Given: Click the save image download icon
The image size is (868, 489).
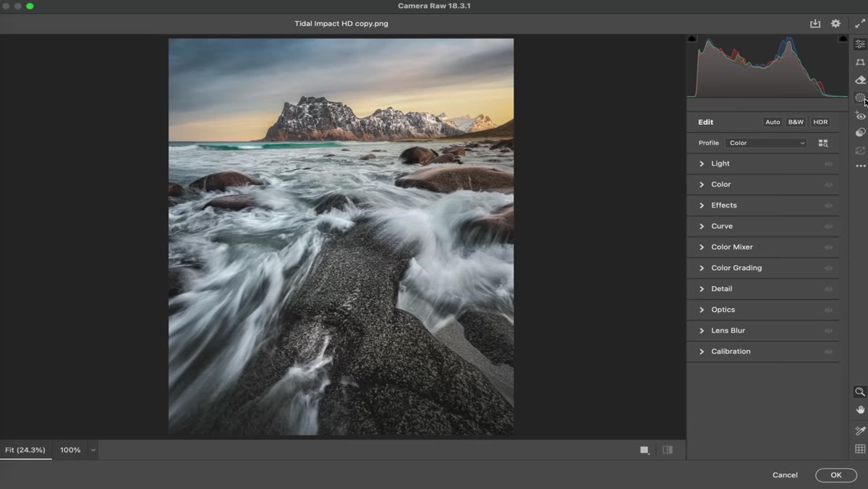Looking at the screenshot, I should tap(815, 23).
